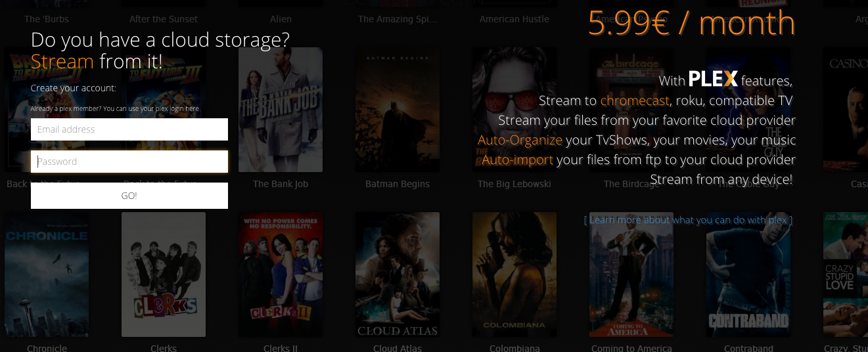The height and width of the screenshot is (352, 868).
Task: Open the Batman Begins poster
Action: click(397, 109)
